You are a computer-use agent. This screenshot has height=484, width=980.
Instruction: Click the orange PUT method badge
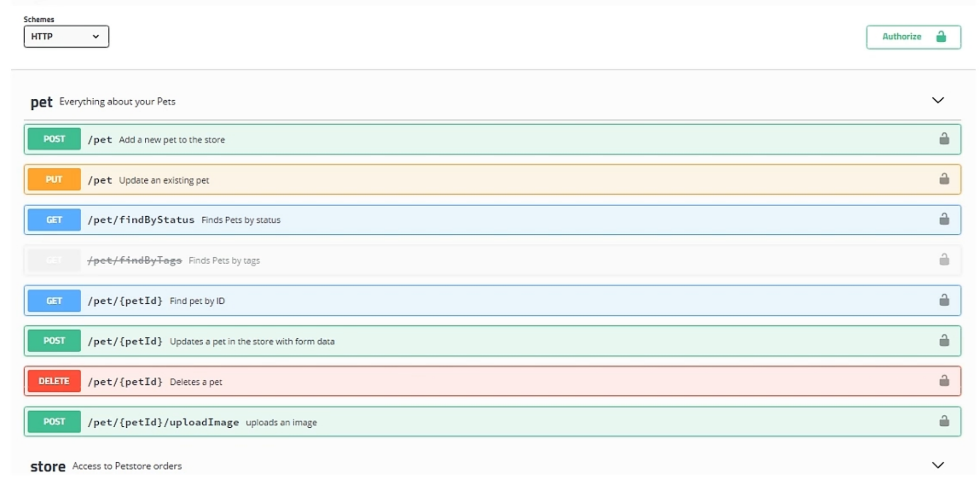click(54, 180)
